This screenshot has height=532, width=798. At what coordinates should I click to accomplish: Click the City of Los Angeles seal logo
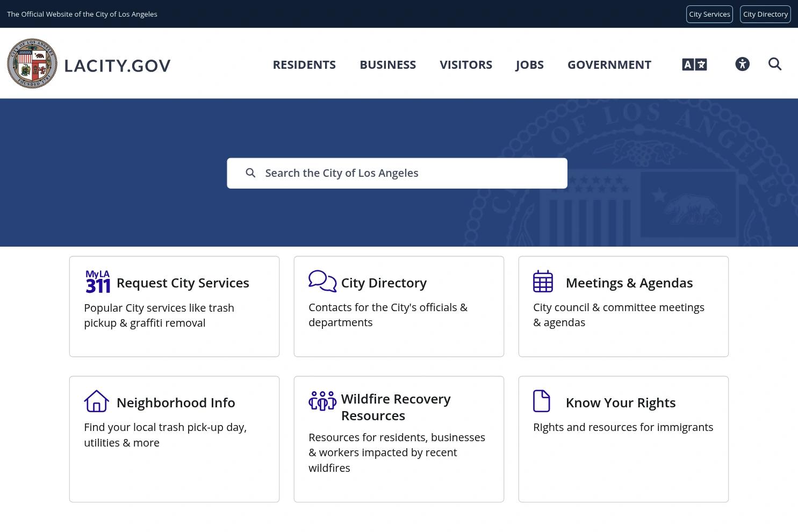coord(32,63)
